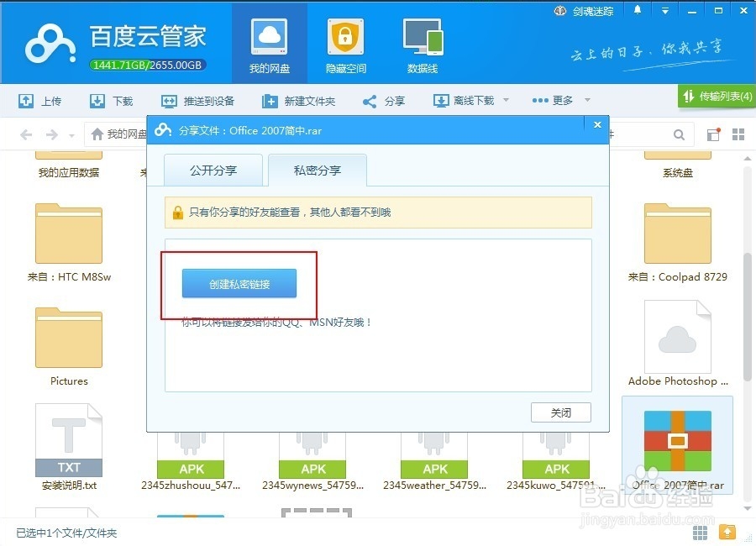Switch to grid view icon in the navigation bar
This screenshot has width=756, height=546.
tap(738, 134)
